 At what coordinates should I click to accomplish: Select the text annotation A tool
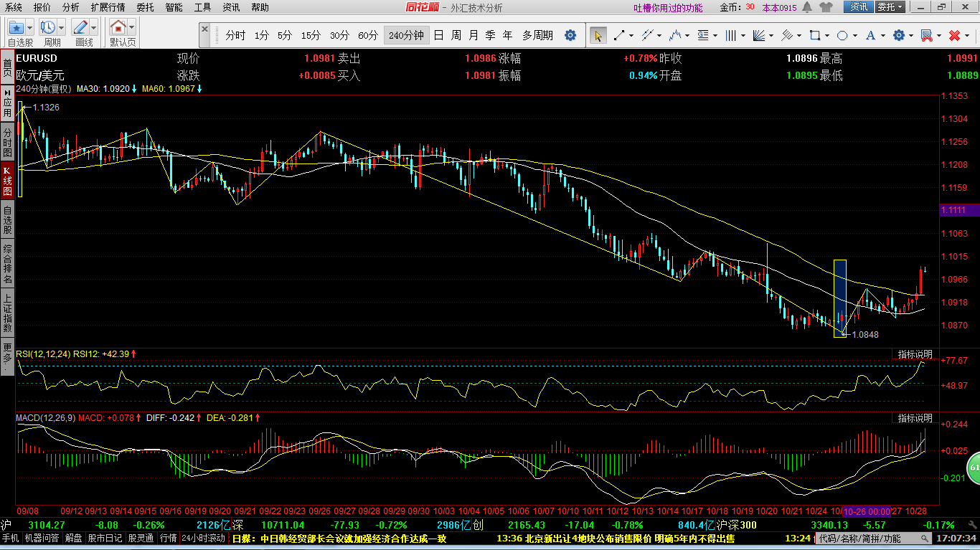(x=871, y=35)
